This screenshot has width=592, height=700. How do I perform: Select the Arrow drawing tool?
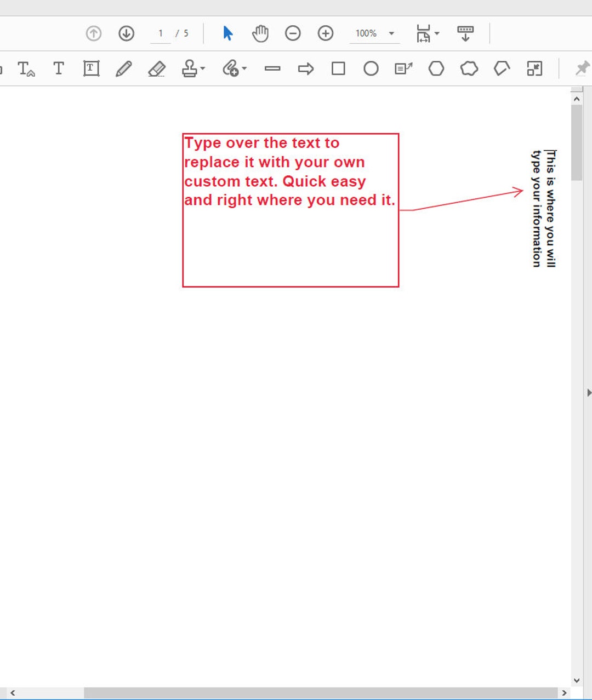[306, 68]
